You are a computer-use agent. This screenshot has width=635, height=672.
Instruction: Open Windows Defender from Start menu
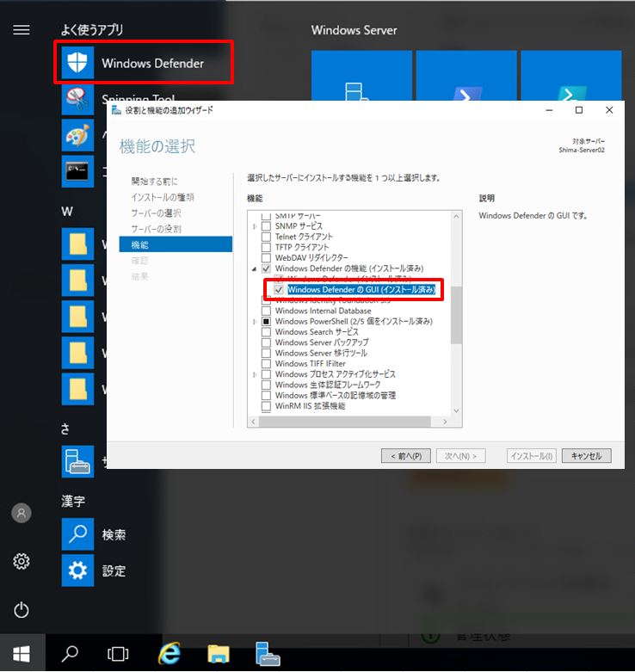pos(144,63)
